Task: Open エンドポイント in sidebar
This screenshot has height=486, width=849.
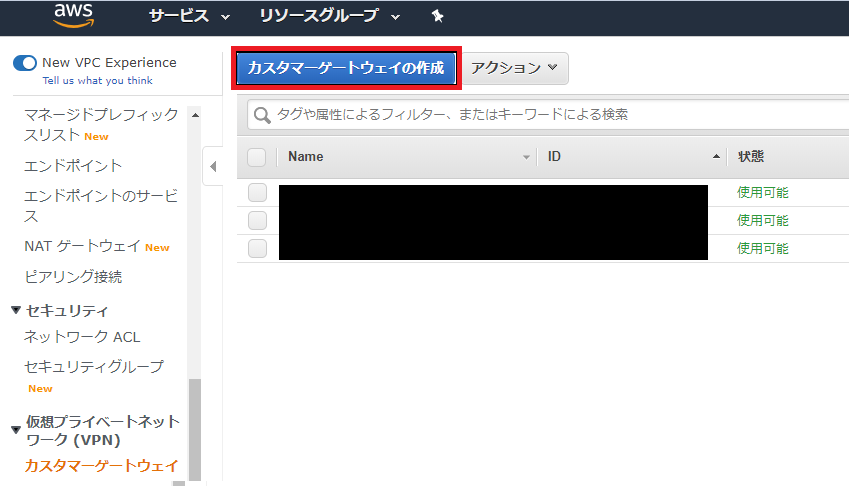Action: [x=73, y=166]
